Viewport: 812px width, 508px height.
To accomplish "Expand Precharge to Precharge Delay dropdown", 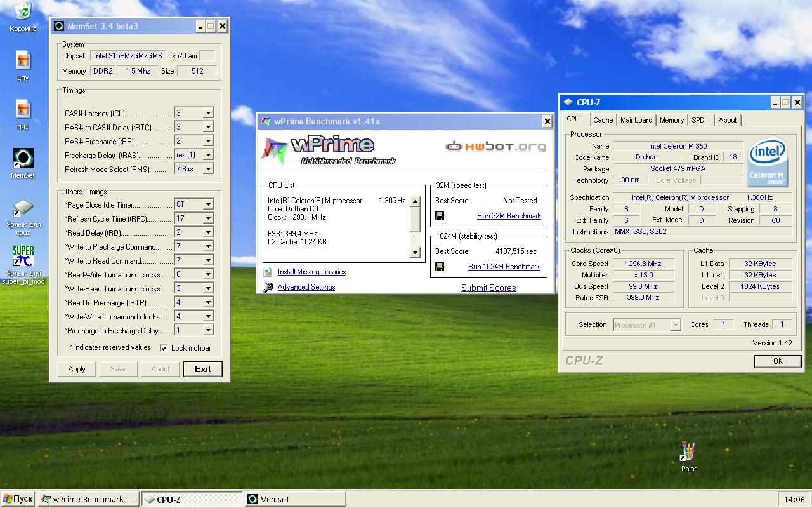I will [x=207, y=330].
